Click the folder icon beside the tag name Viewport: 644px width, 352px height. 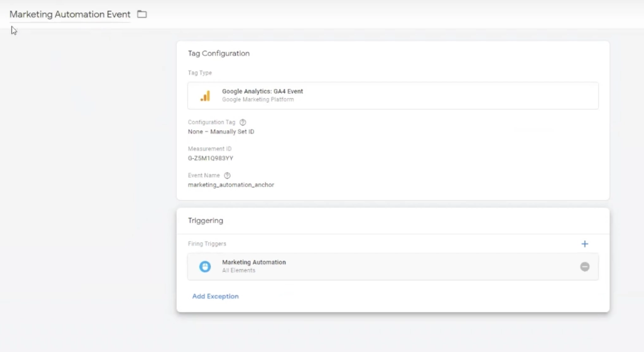142,14
